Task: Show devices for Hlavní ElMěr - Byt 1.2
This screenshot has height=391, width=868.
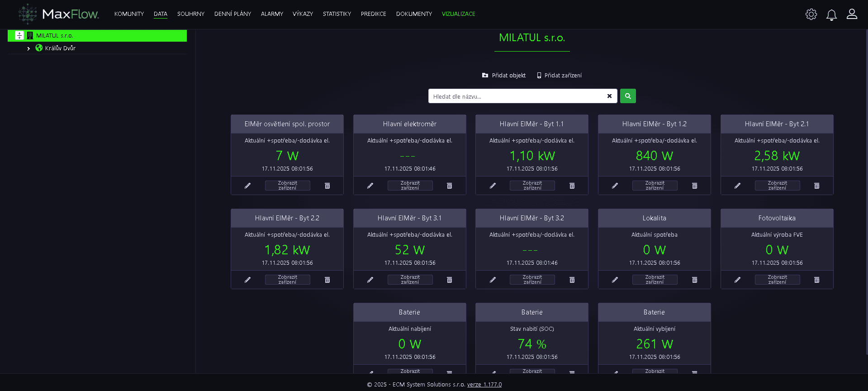Action: click(655, 186)
